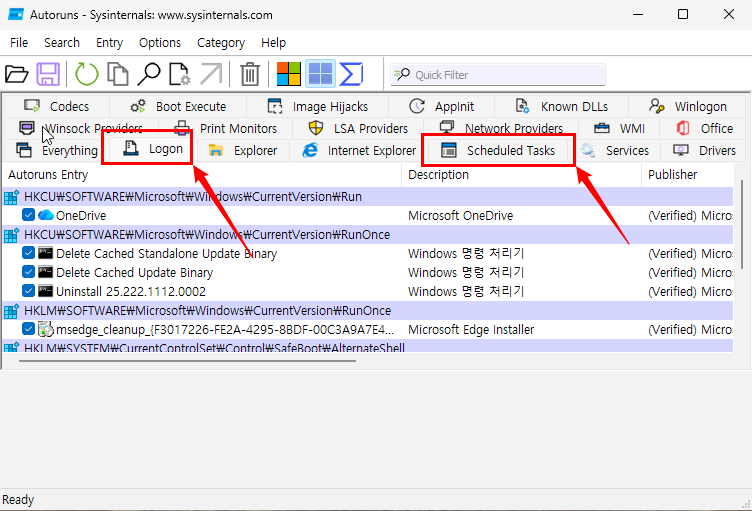Screen dimensions: 752x511
Task: Open the Options menu
Action: pos(160,43)
